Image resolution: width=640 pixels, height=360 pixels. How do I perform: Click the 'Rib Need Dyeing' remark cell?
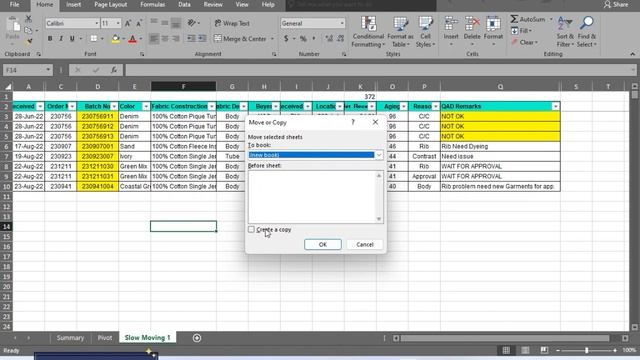pos(500,146)
